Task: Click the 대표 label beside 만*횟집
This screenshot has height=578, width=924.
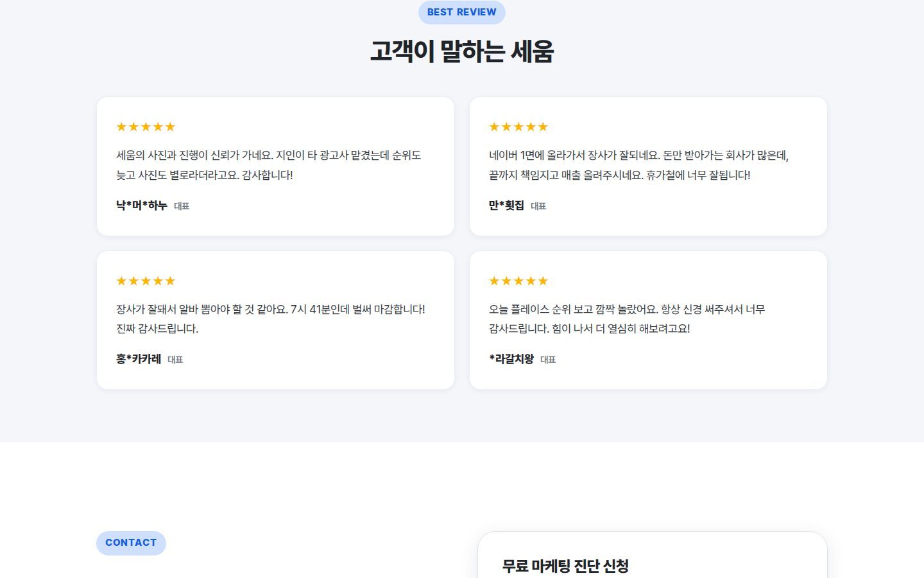Action: click(x=538, y=206)
